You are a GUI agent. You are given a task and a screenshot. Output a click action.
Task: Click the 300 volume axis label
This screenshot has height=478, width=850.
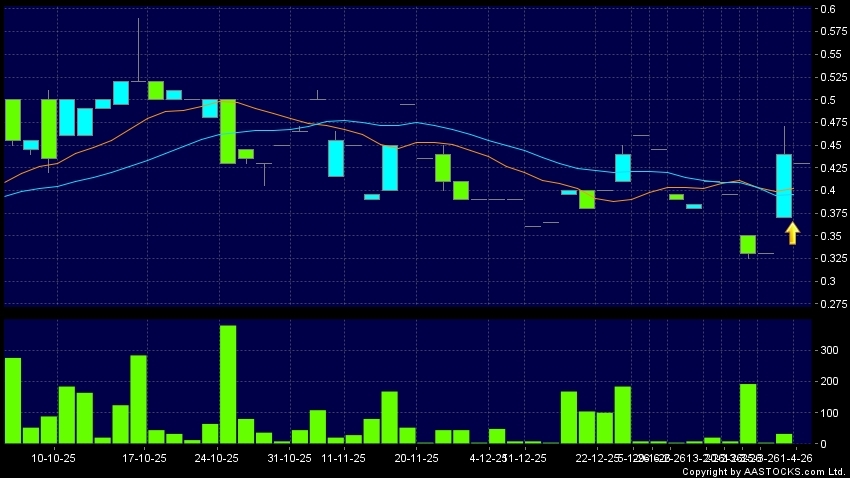[x=829, y=350]
